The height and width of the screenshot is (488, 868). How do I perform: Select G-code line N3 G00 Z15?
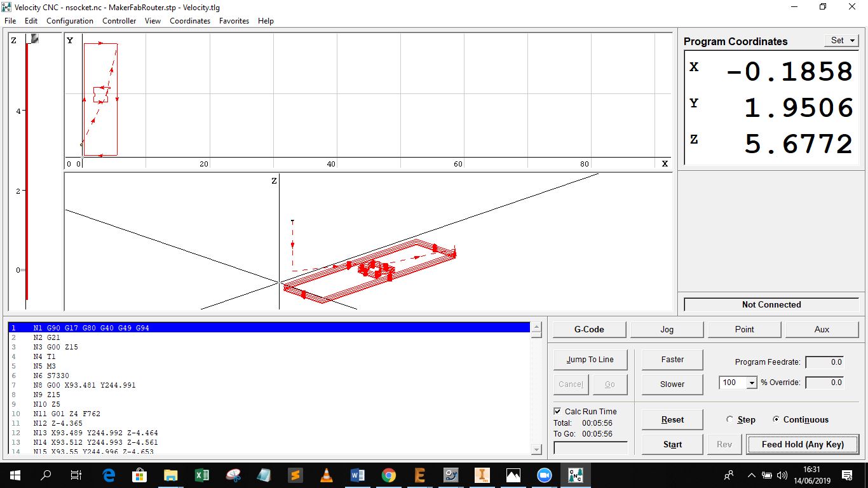tap(269, 347)
